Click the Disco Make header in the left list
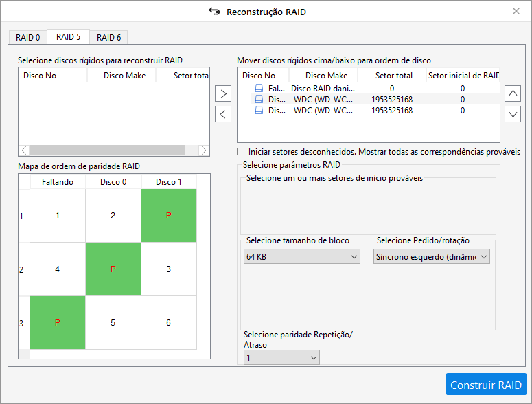 click(x=122, y=76)
